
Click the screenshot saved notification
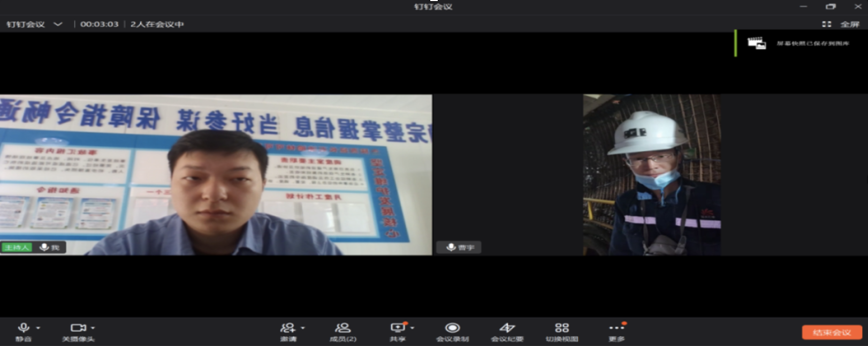coord(800,43)
